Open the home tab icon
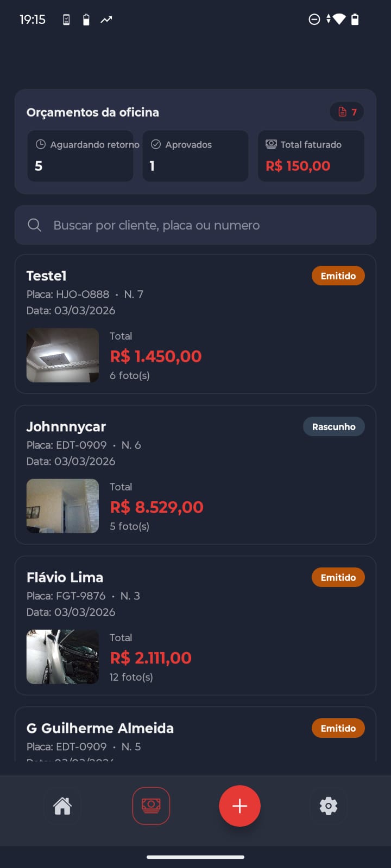Screen dimensions: 391x868 (62, 806)
